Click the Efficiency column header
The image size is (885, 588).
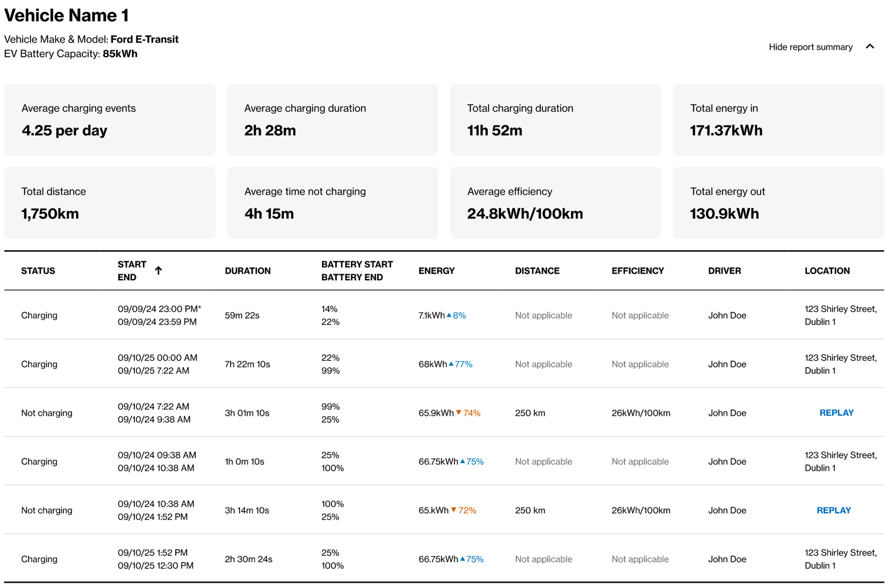point(637,271)
